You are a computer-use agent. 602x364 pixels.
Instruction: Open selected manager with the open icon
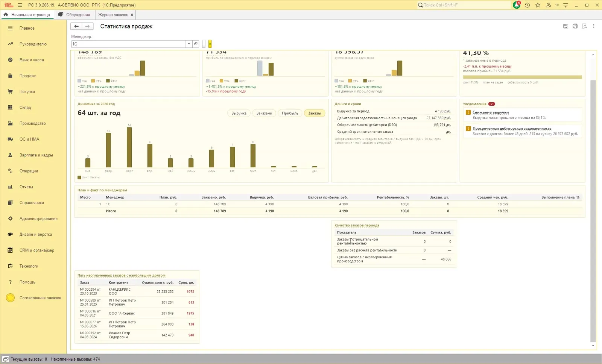[196, 44]
